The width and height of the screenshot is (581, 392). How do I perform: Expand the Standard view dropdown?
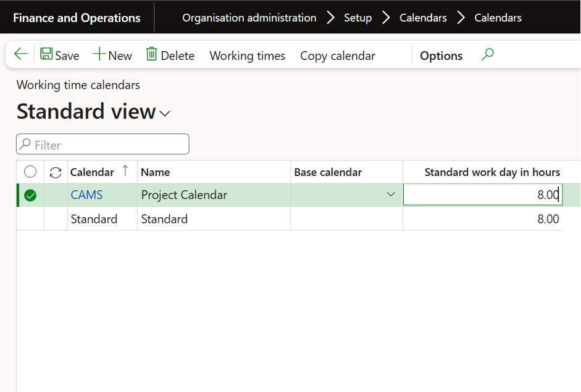[x=164, y=114]
